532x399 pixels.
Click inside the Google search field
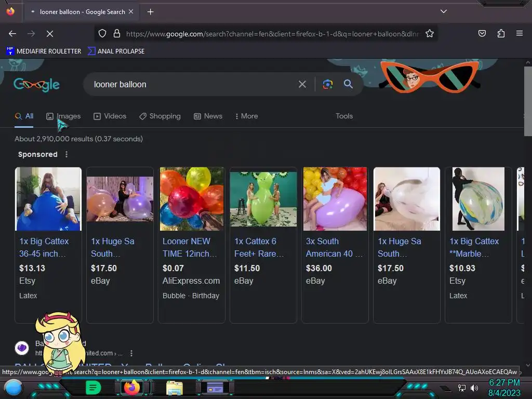tap(193, 84)
